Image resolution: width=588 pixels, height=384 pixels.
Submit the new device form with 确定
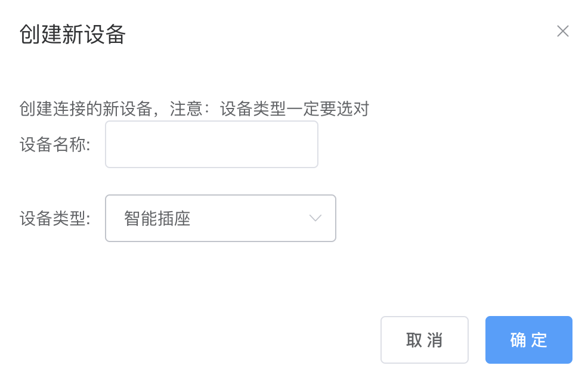pyautogui.click(x=528, y=340)
